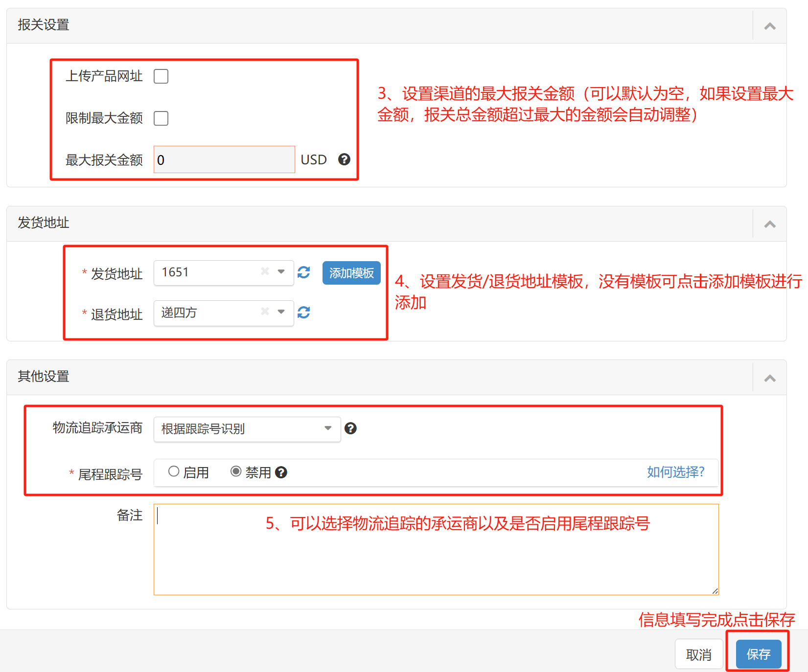Click the 最大报关金额 input field
Viewport: 808px width, 672px height.
click(x=224, y=159)
